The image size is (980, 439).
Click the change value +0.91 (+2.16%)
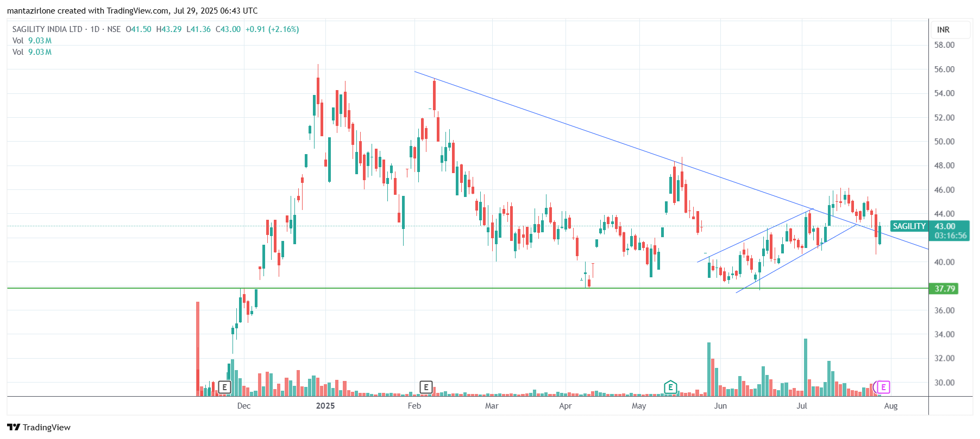tap(272, 29)
